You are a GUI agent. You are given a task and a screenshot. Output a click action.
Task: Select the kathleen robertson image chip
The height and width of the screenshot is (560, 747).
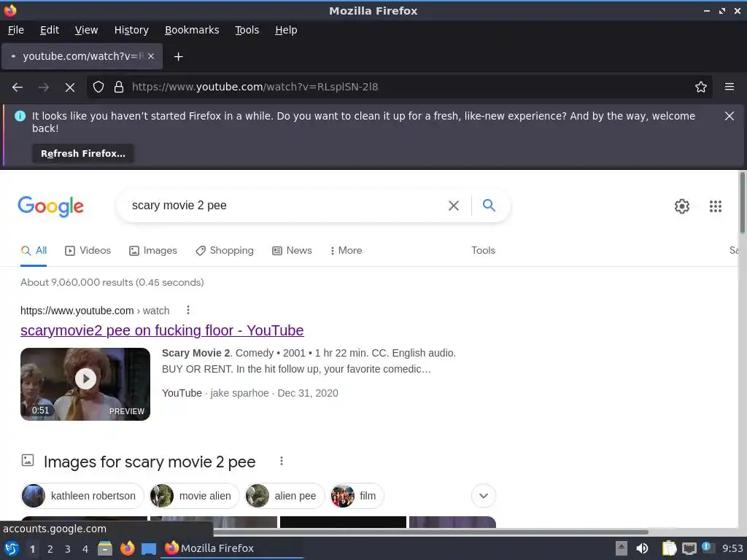[x=82, y=496]
